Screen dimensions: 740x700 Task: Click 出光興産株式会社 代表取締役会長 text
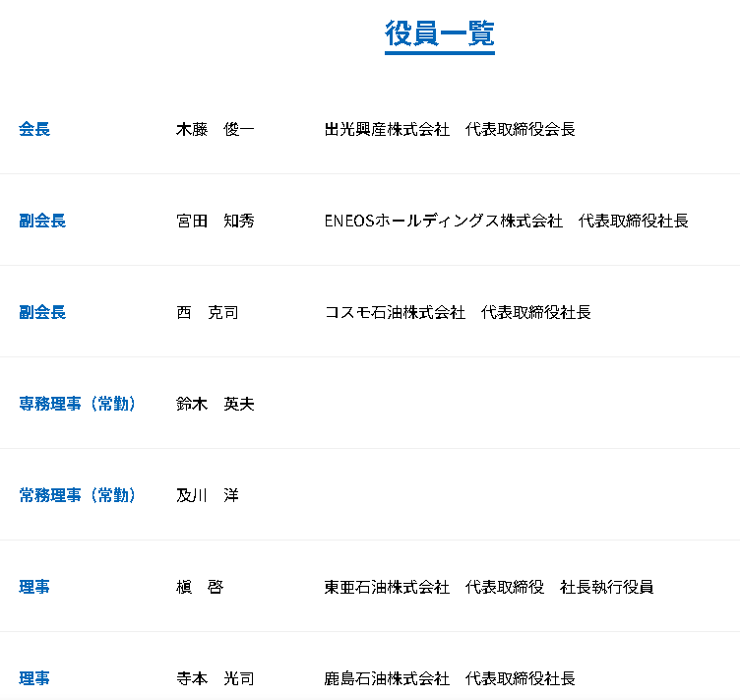click(450, 129)
